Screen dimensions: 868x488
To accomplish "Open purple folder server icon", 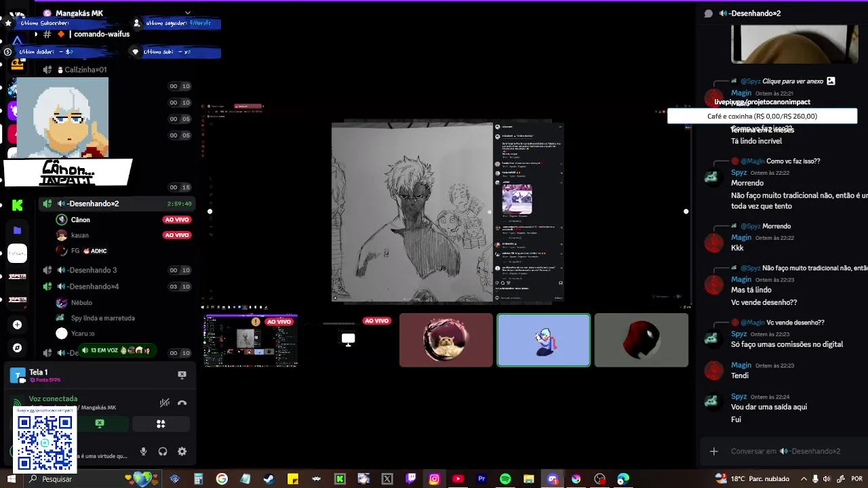I will point(18,230).
